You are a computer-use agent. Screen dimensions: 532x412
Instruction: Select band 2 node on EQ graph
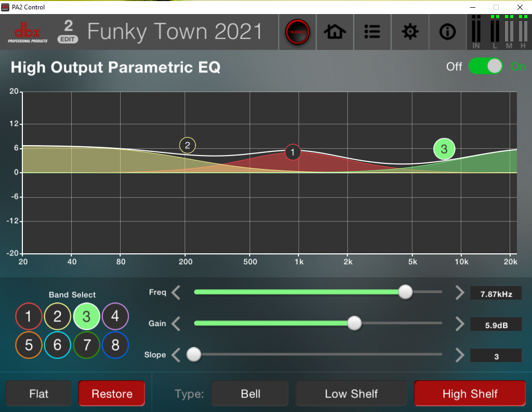(x=187, y=145)
